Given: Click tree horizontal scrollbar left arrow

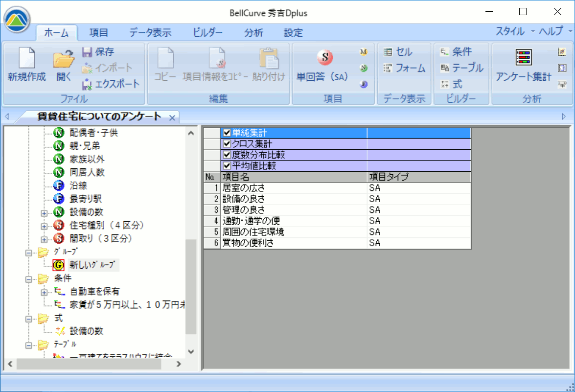Looking at the screenshot, I should click(10, 364).
